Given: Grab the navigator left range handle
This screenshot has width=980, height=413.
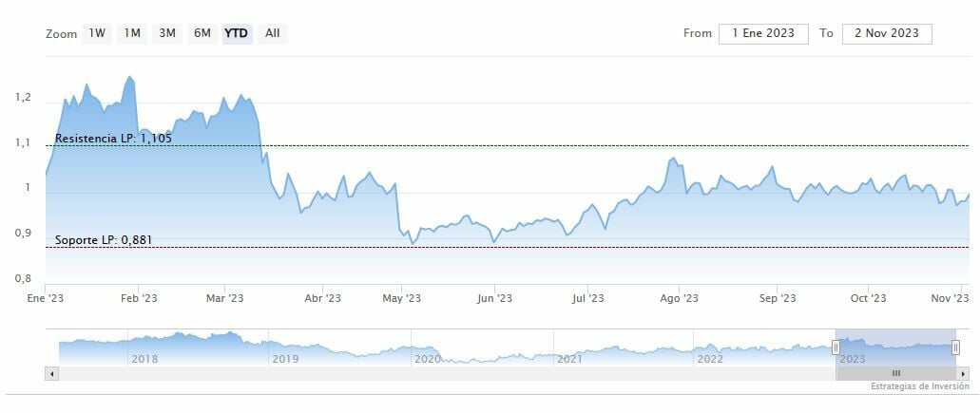Looking at the screenshot, I should 836,347.
